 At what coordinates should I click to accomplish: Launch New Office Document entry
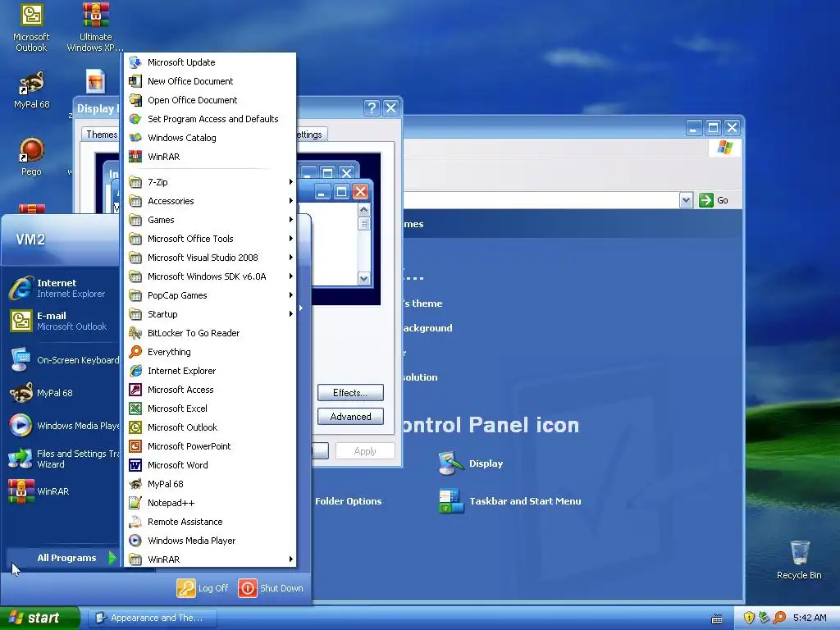click(210, 81)
